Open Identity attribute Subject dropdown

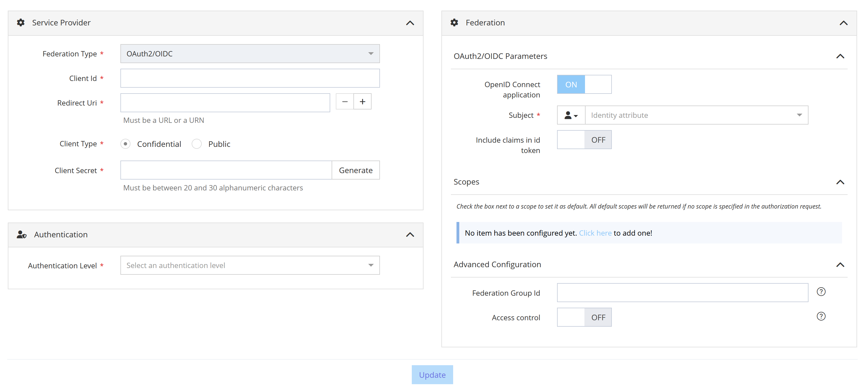point(696,115)
